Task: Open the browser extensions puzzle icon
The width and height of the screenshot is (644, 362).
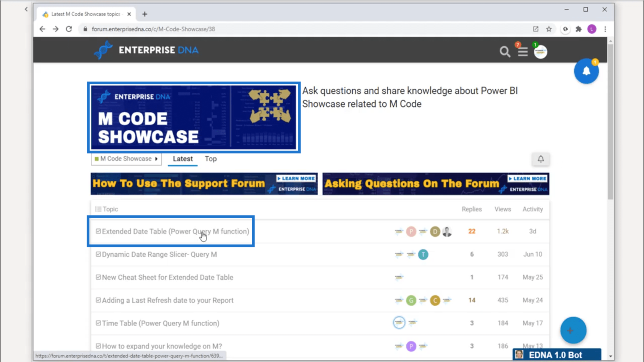Action: (578, 29)
